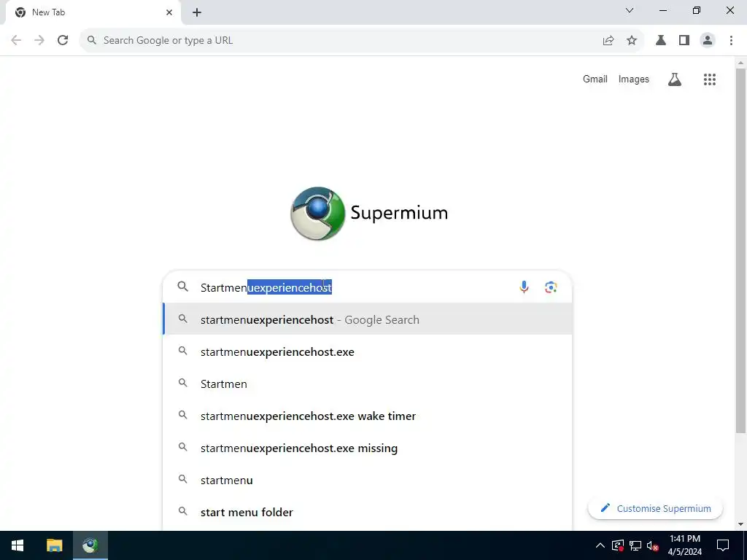Bookmark this tab with the star icon
747x560 pixels.
tap(632, 41)
